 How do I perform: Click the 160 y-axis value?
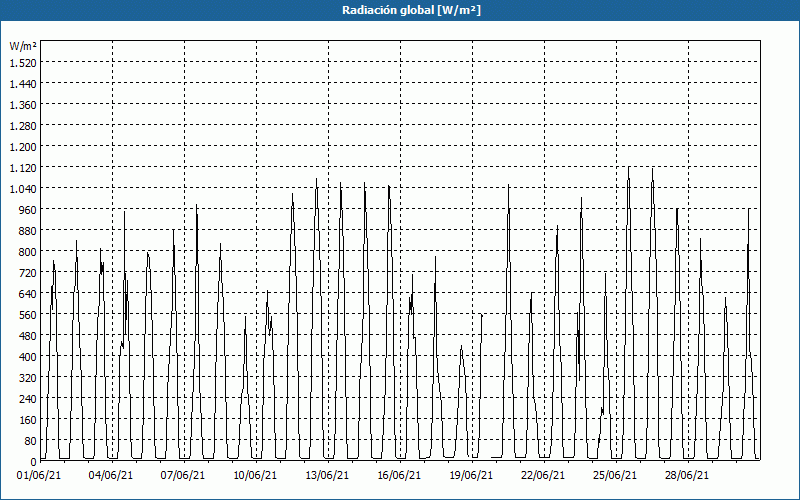[28, 420]
